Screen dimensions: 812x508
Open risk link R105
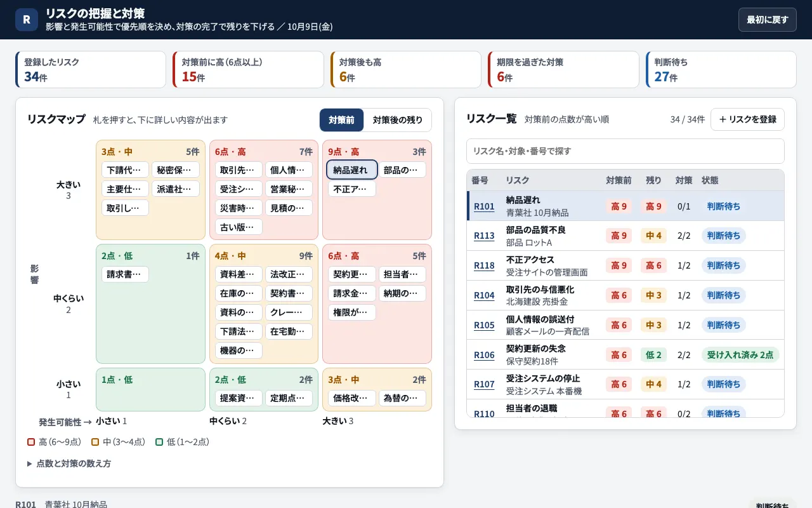coord(484,326)
